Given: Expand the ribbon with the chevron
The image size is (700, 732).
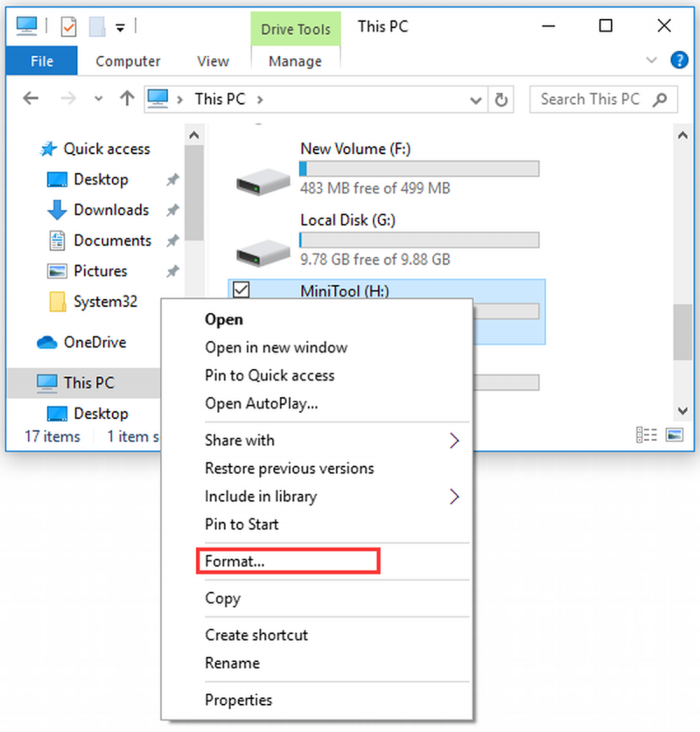Looking at the screenshot, I should coord(651,60).
